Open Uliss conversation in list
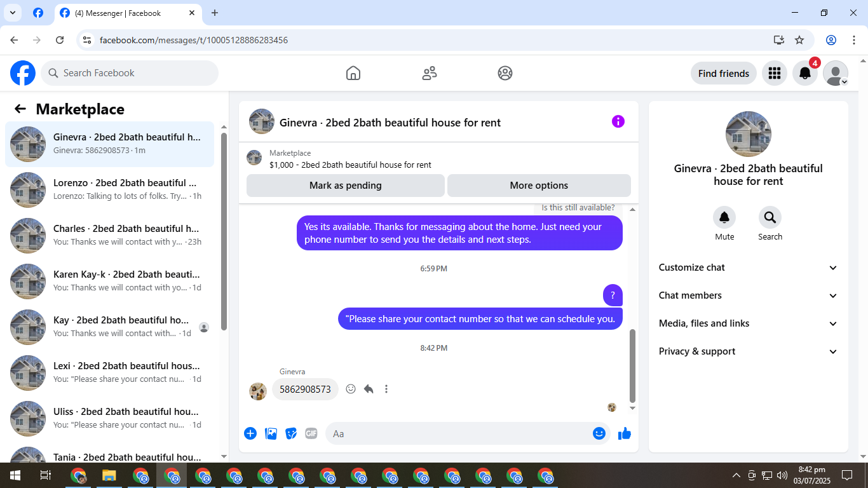This screenshot has height=488, width=868. tap(109, 419)
